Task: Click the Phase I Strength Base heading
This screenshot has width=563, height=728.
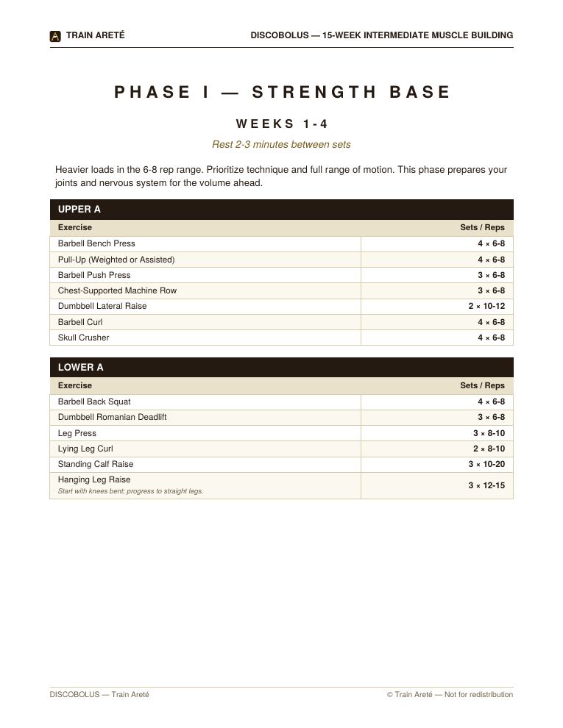Action: coord(281,92)
